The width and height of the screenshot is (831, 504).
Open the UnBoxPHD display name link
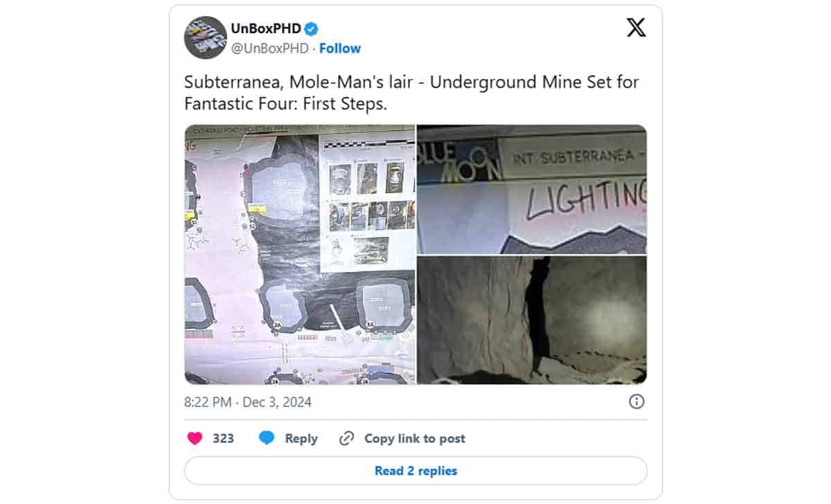tap(267, 29)
